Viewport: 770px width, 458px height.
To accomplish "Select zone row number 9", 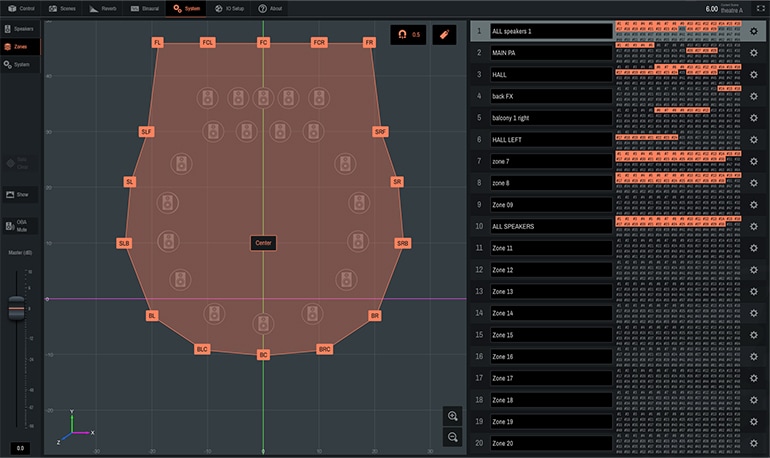I will click(x=479, y=205).
